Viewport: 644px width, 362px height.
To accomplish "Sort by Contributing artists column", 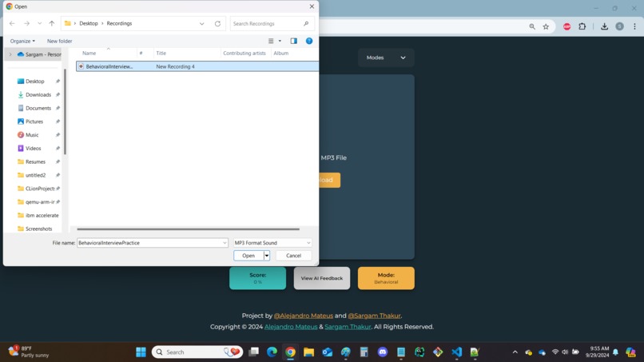I will (245, 53).
